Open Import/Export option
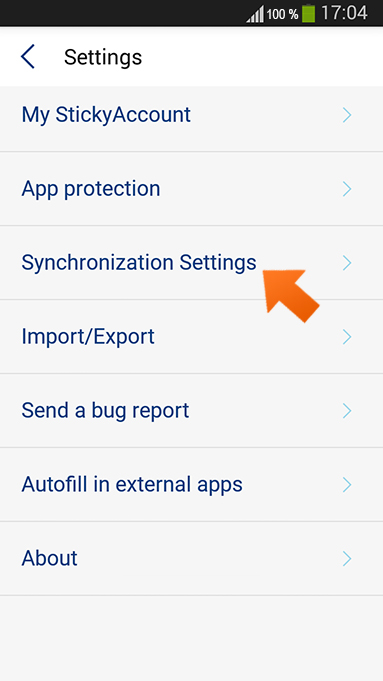This screenshot has width=383, height=681. pyautogui.click(x=192, y=337)
